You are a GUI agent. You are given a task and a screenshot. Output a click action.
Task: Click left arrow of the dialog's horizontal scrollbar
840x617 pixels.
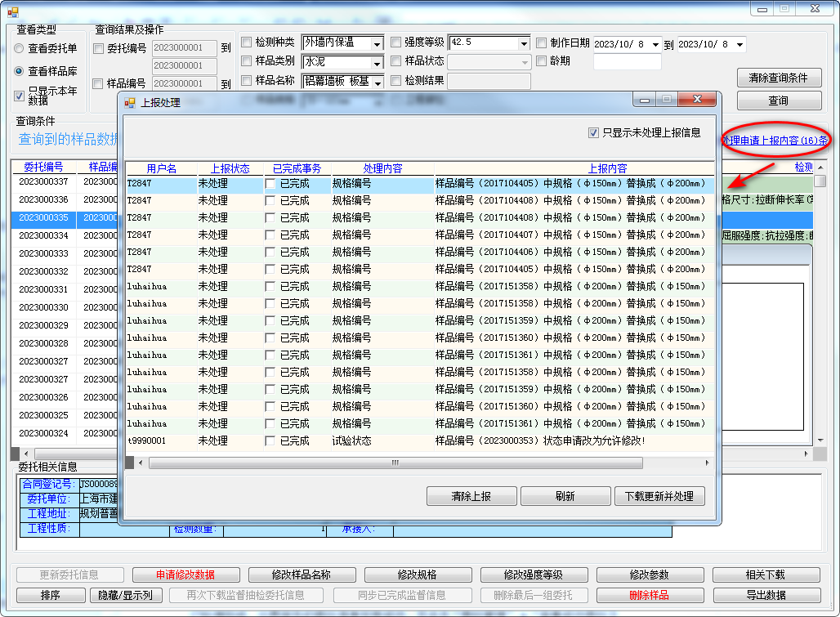click(x=141, y=463)
